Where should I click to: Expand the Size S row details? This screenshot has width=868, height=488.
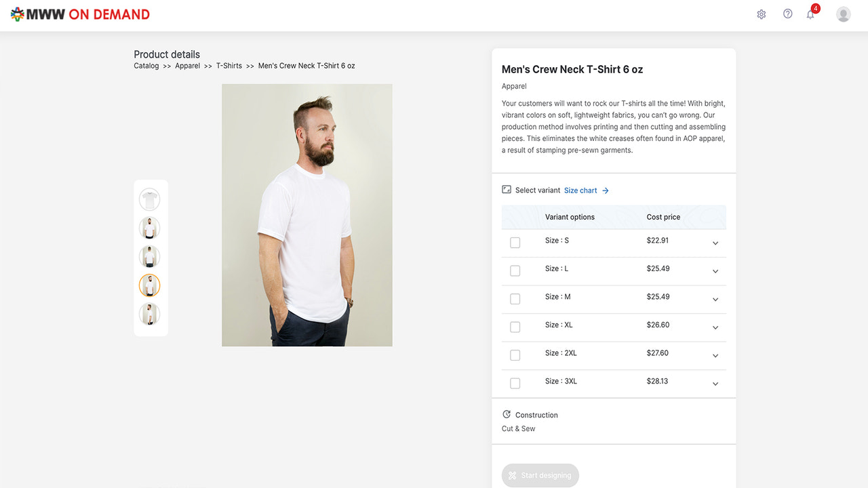tap(715, 242)
